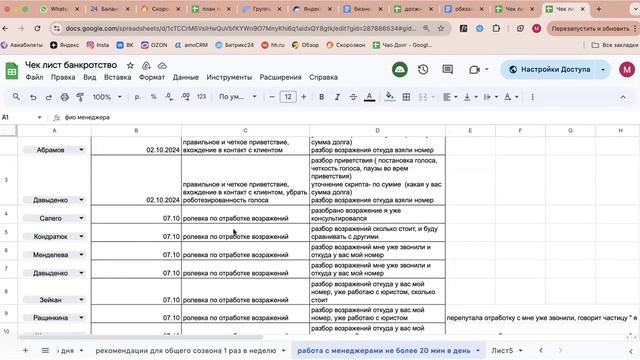The height and width of the screenshot is (360, 640).
Task: Open Кондратюк cell dropdown
Action: (81, 236)
